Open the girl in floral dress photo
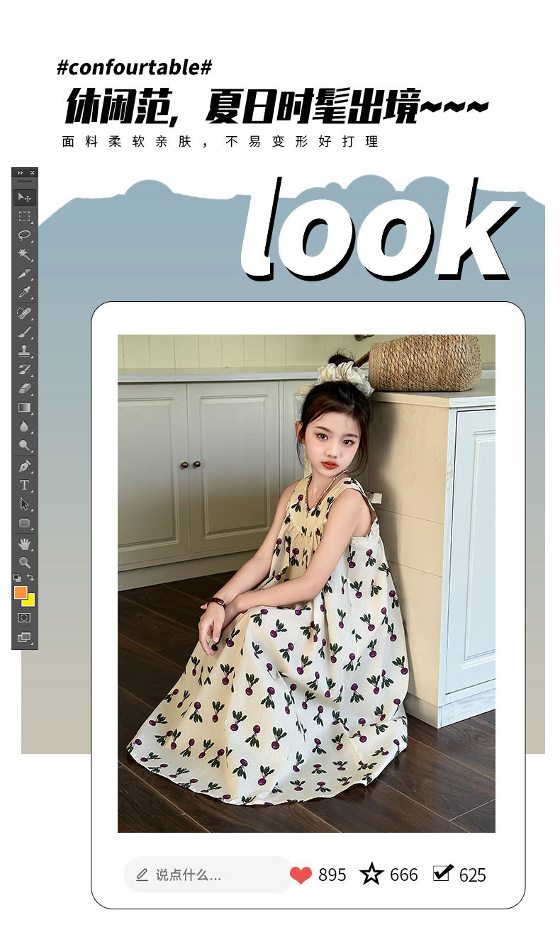This screenshot has height=932, width=560. click(306, 583)
